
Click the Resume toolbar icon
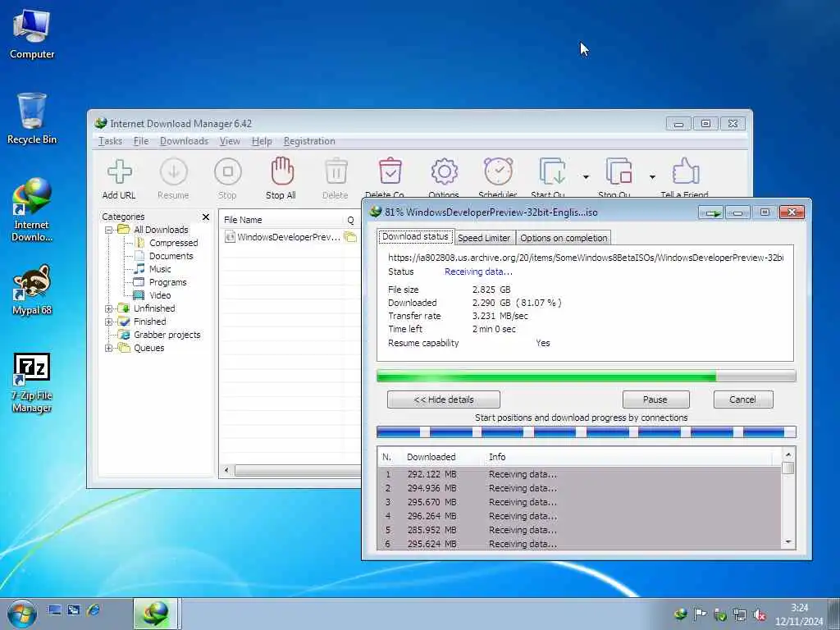click(x=174, y=172)
